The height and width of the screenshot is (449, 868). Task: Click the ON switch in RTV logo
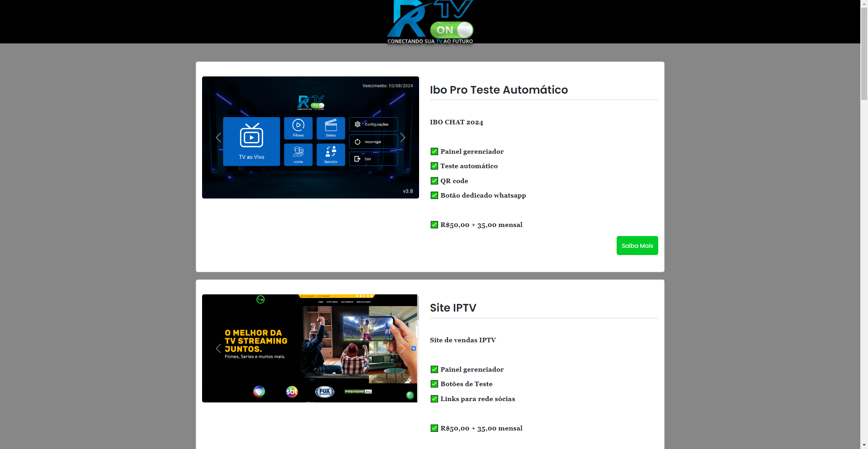452,30
